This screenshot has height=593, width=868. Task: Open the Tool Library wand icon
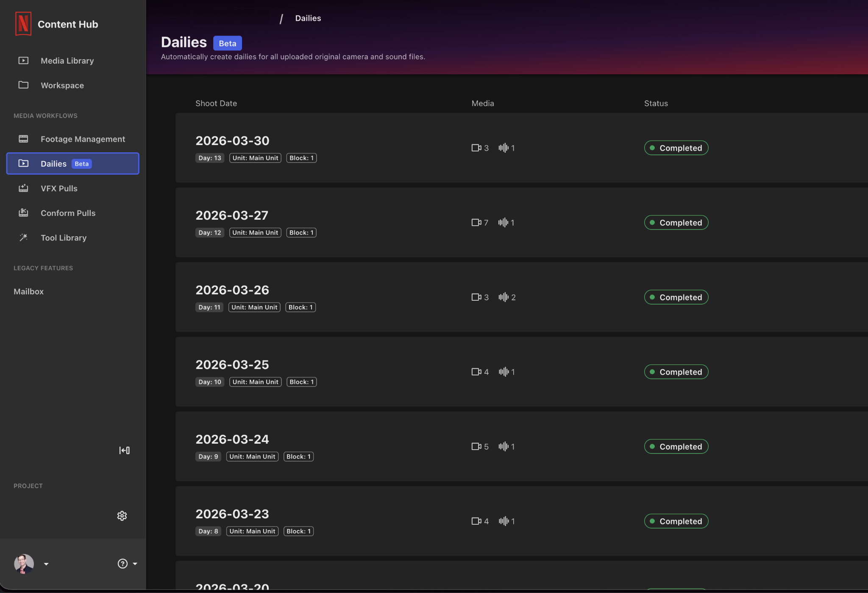coord(23,238)
